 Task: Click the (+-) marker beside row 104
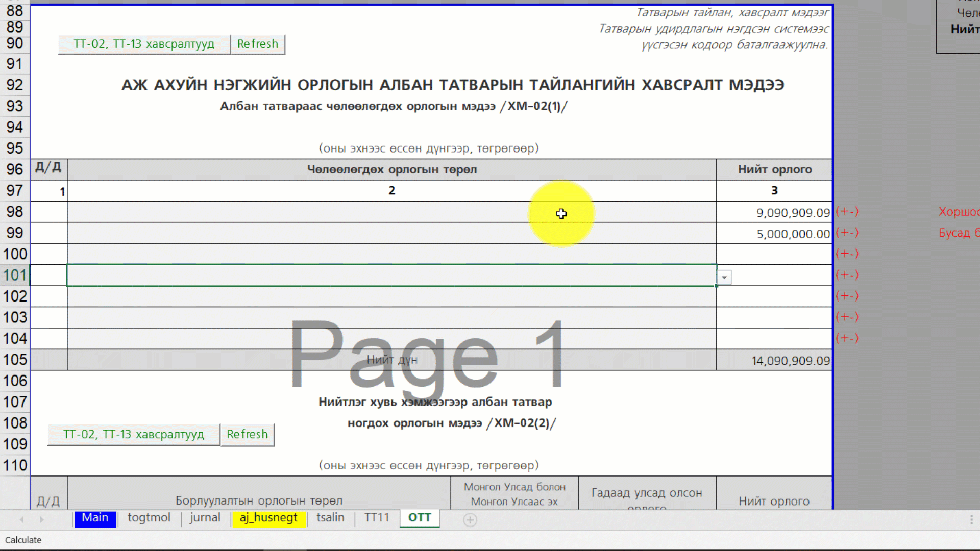pos(847,338)
